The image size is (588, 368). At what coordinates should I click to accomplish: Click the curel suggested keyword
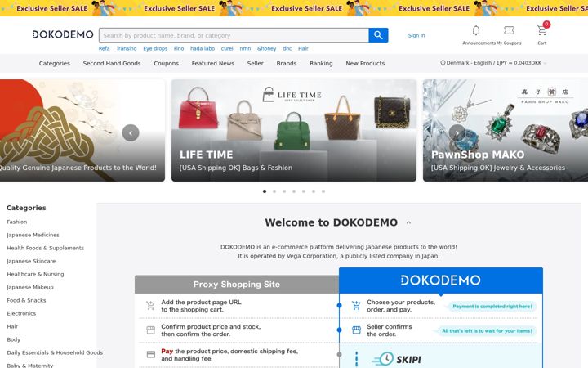pyautogui.click(x=227, y=48)
